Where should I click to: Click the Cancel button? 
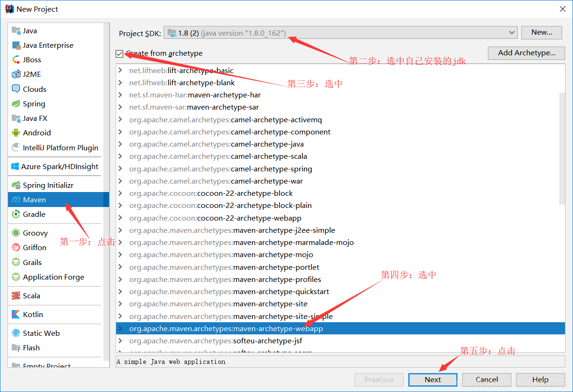pyautogui.click(x=486, y=380)
